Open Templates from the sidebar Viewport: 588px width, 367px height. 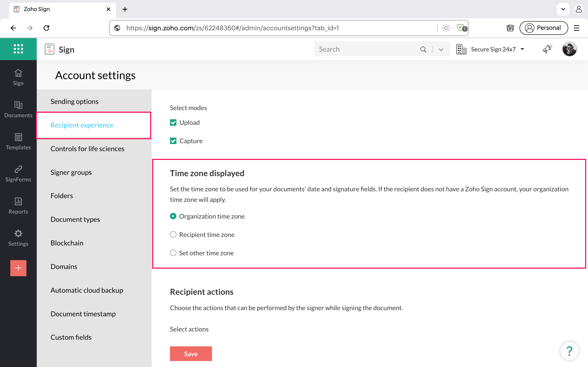pos(18,142)
